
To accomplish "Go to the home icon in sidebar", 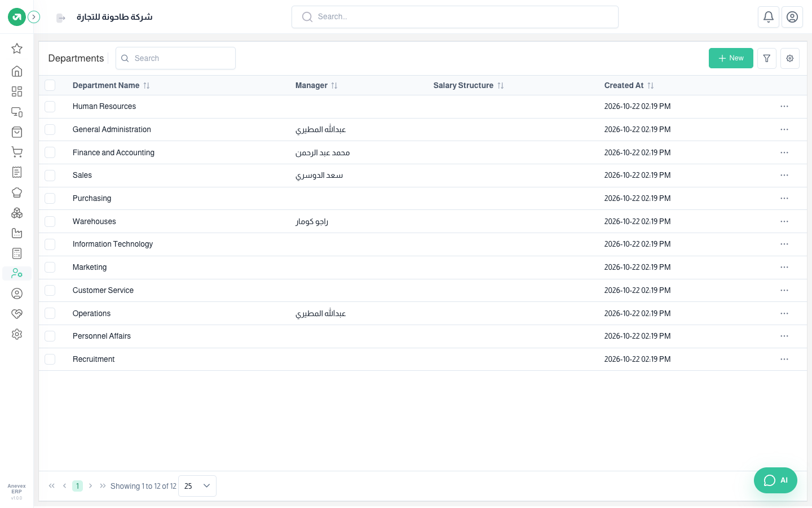I will tap(17, 71).
